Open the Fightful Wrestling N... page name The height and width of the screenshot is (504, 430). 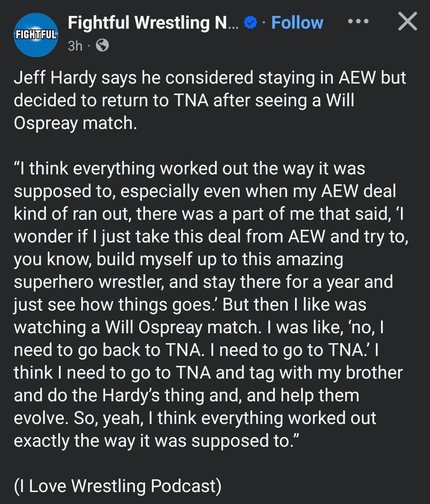[153, 23]
